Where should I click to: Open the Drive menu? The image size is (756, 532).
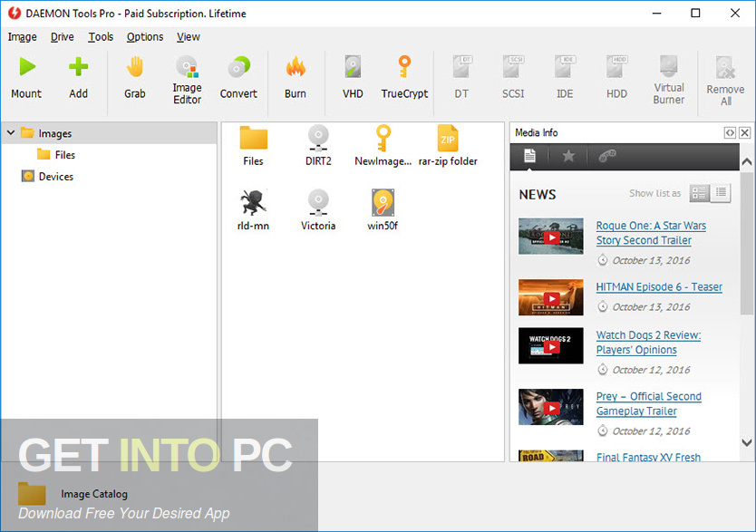click(x=63, y=37)
